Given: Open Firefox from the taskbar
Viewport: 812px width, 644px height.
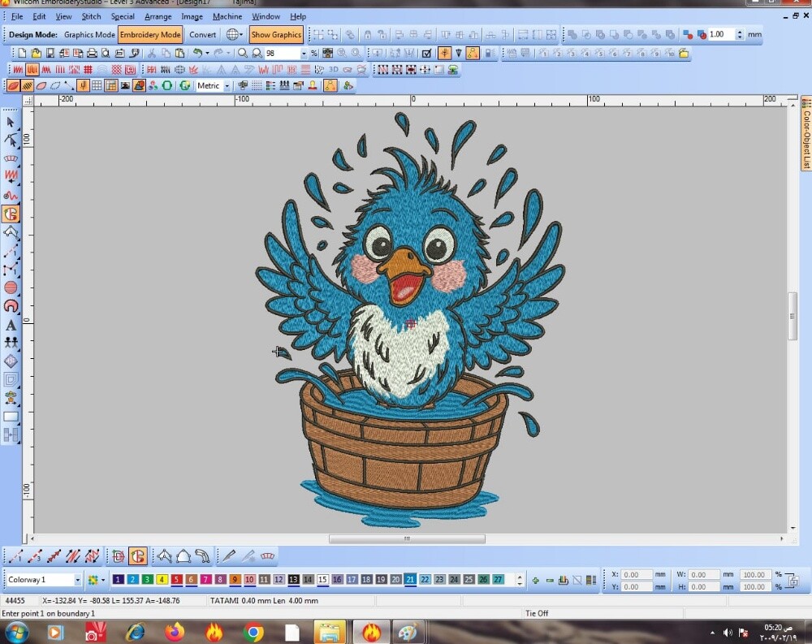Looking at the screenshot, I should pyautogui.click(x=175, y=632).
